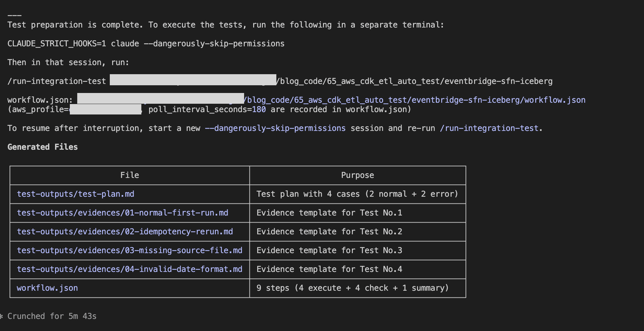The width and height of the screenshot is (644, 331).
Task: Click the Crunched for 5m 43s status
Action: [x=52, y=316]
